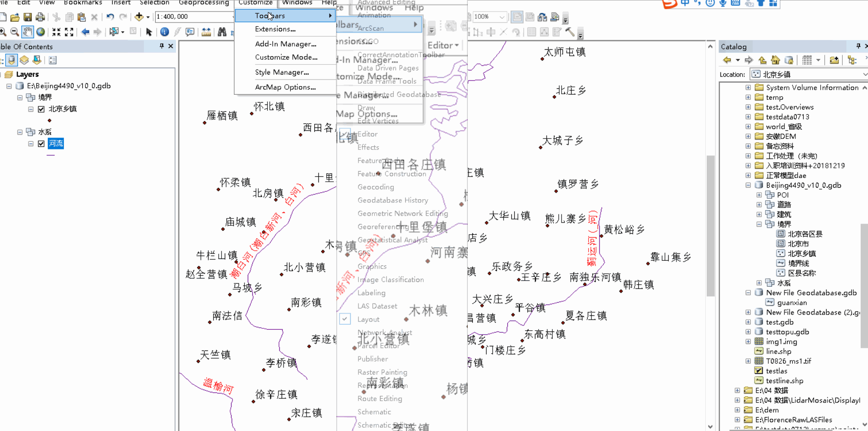Click the Find binoculars icon
The image size is (868, 431).
coord(222,32)
